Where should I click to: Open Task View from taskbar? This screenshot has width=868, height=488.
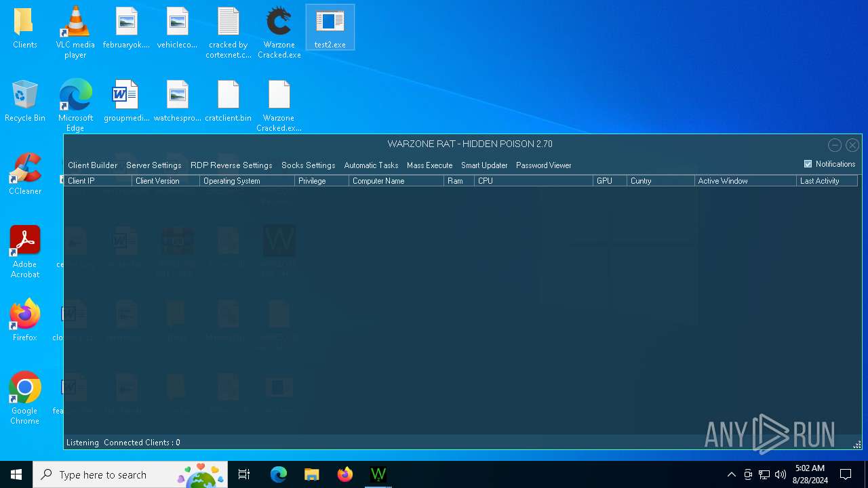coord(244,474)
